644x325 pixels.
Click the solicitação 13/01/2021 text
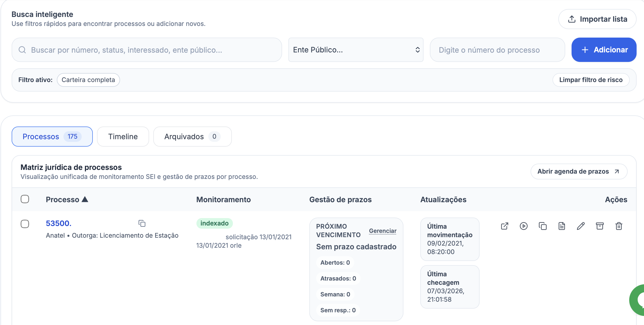click(259, 237)
